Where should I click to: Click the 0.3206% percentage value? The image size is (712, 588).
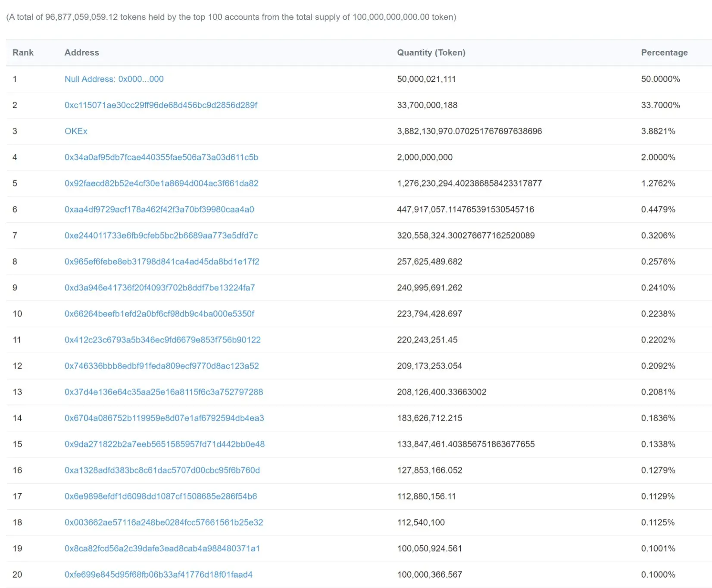point(658,235)
